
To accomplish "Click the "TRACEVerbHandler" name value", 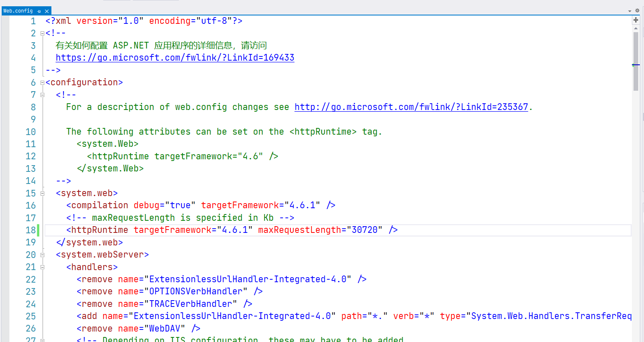I will (x=191, y=304).
